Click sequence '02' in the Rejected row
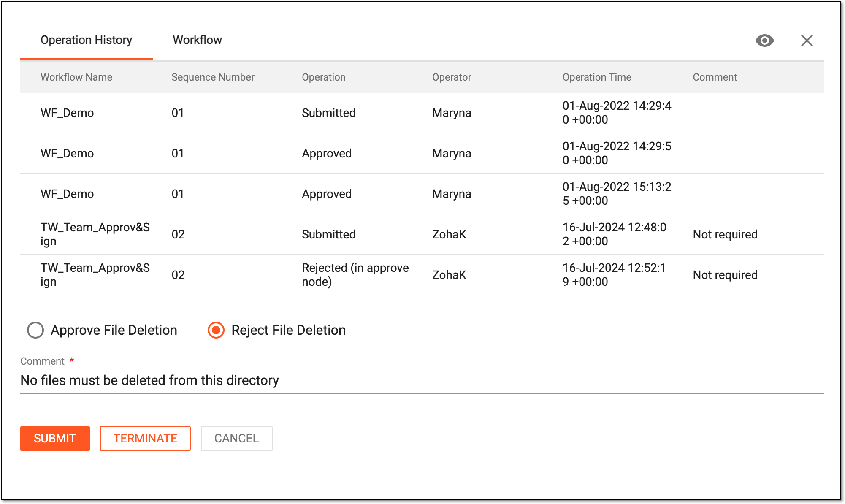Image resolution: width=845 pixels, height=504 pixels. (x=178, y=275)
